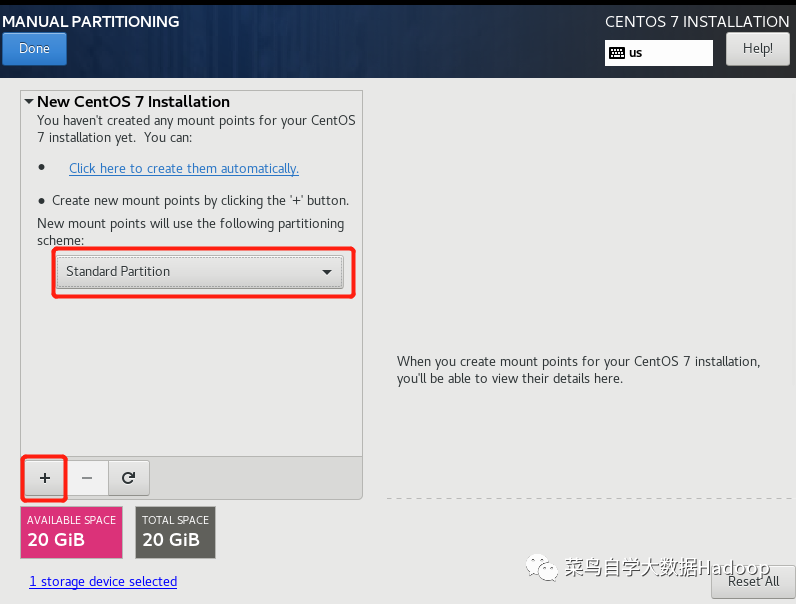Collapse the New CentOS 7 Installation section
The width and height of the screenshot is (796, 604).
(29, 102)
